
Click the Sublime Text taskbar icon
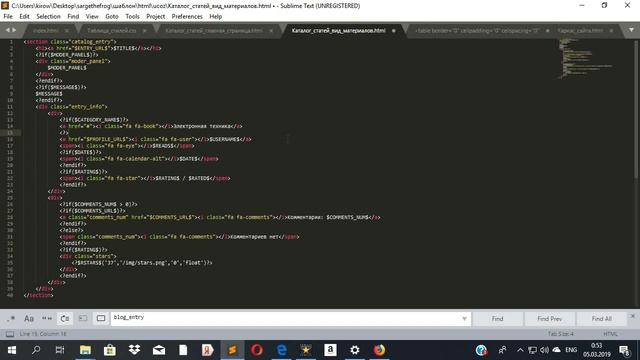(232, 350)
